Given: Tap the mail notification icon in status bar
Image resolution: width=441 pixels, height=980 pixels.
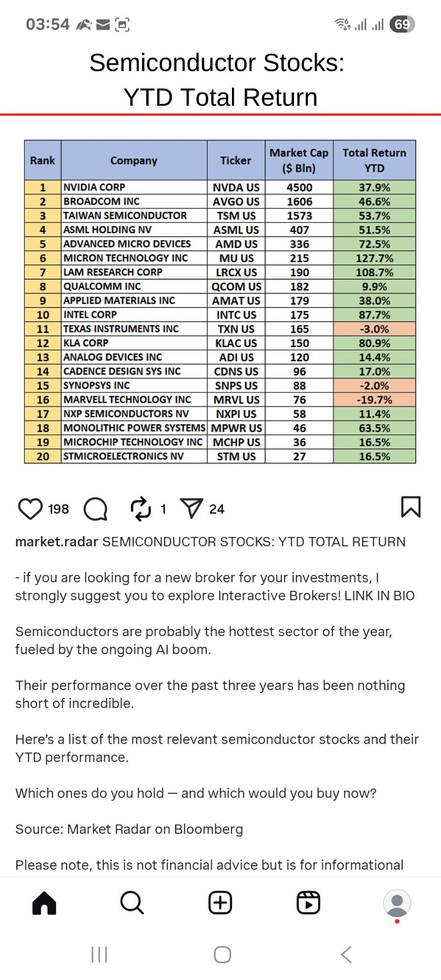Looking at the screenshot, I should [103, 24].
